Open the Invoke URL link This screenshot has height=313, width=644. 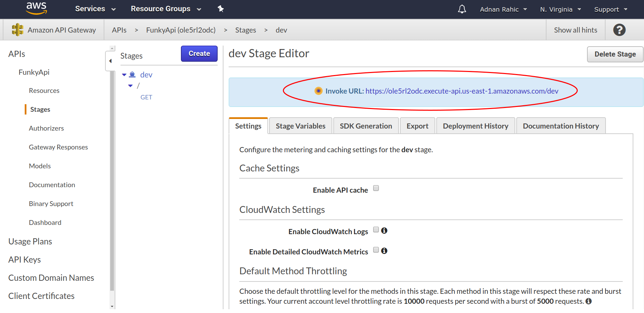click(462, 91)
